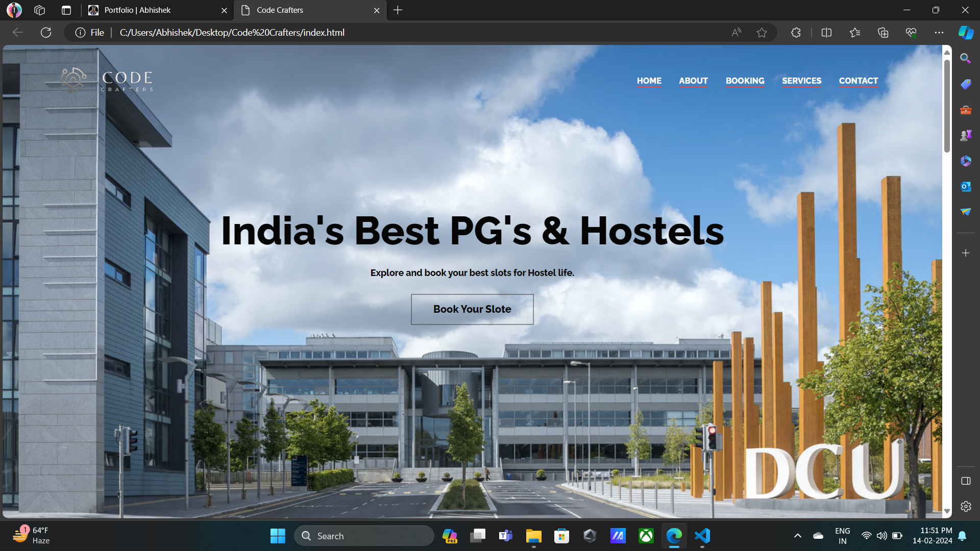Image resolution: width=980 pixels, height=551 pixels.
Task: View site information icon next to File
Action: 80,32
